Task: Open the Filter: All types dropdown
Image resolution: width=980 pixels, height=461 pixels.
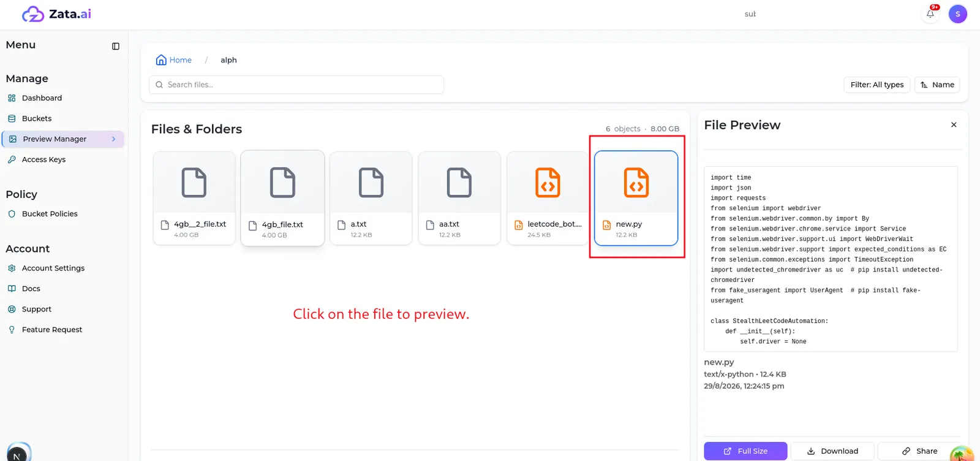Action: 876,85
